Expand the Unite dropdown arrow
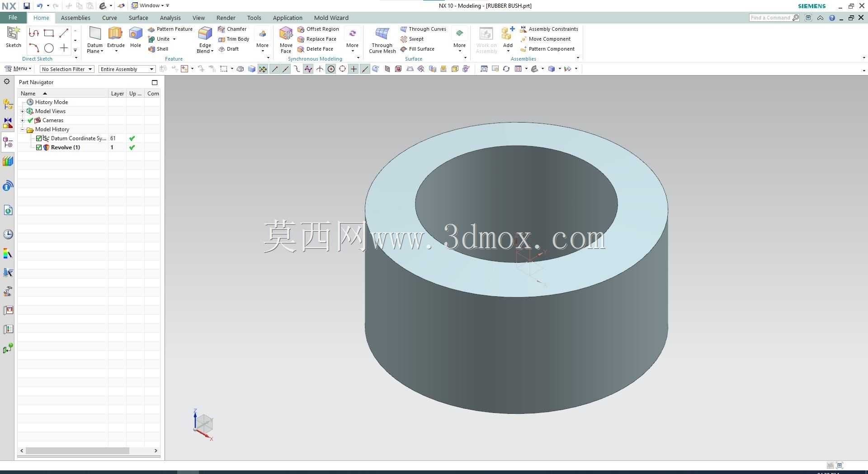Screen dimensions: 868x474 pos(174,39)
